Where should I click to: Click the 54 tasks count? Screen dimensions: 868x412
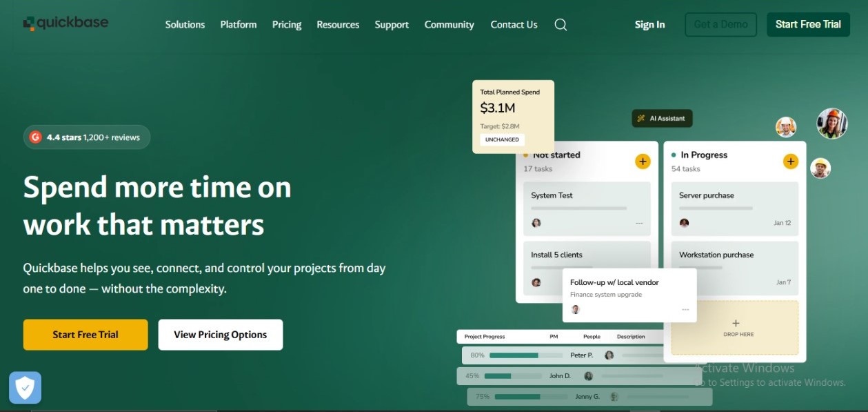[x=686, y=169]
